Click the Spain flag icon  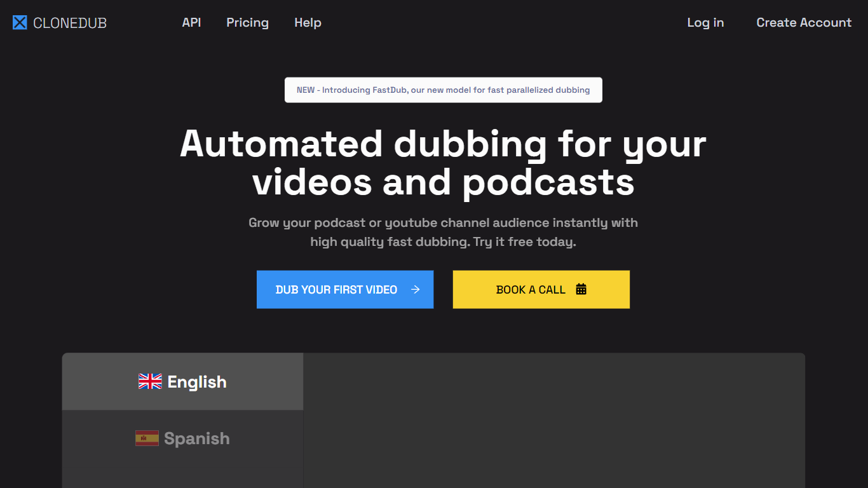(x=147, y=438)
